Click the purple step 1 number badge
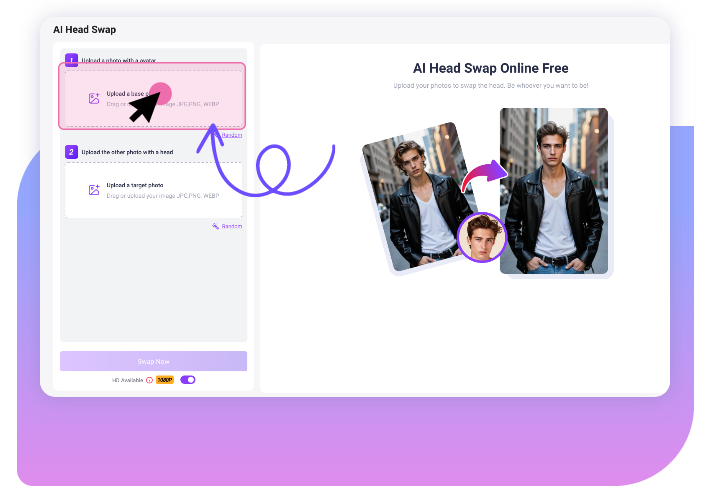The image size is (710, 486). click(71, 61)
